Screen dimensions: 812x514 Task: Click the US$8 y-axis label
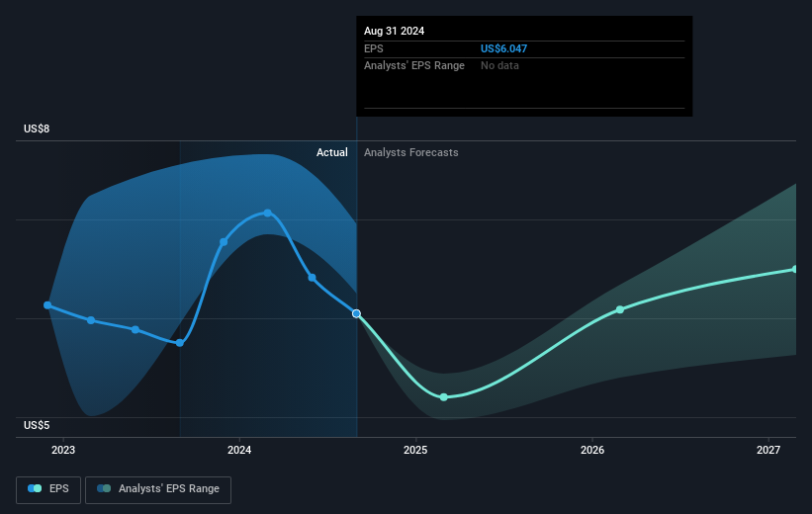pyautogui.click(x=37, y=128)
